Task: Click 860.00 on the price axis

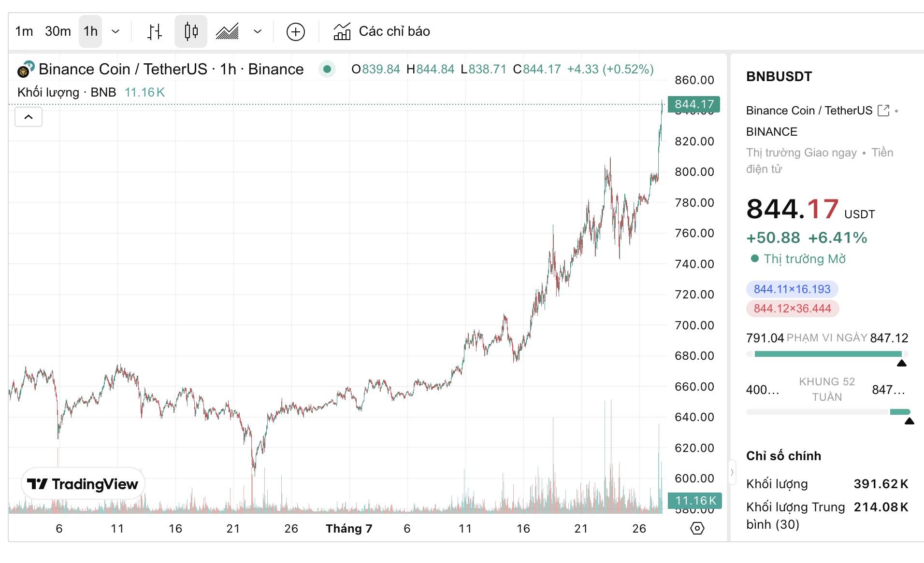Action: point(694,80)
